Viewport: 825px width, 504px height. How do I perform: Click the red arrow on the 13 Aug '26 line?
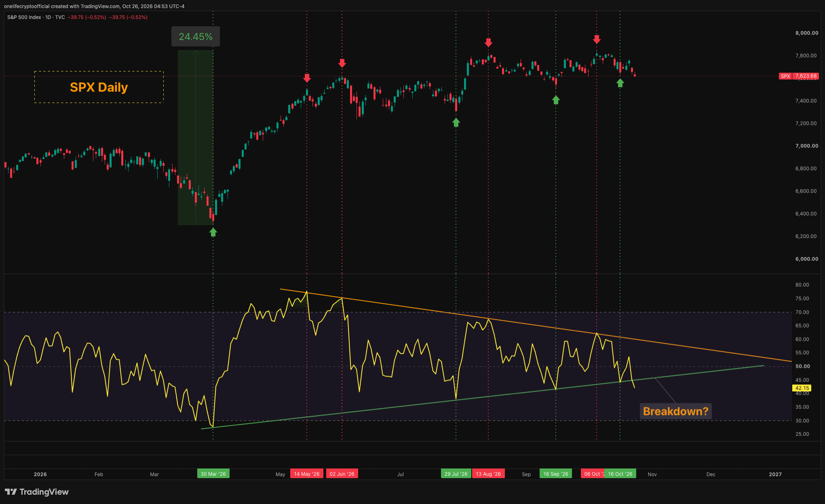pos(488,42)
